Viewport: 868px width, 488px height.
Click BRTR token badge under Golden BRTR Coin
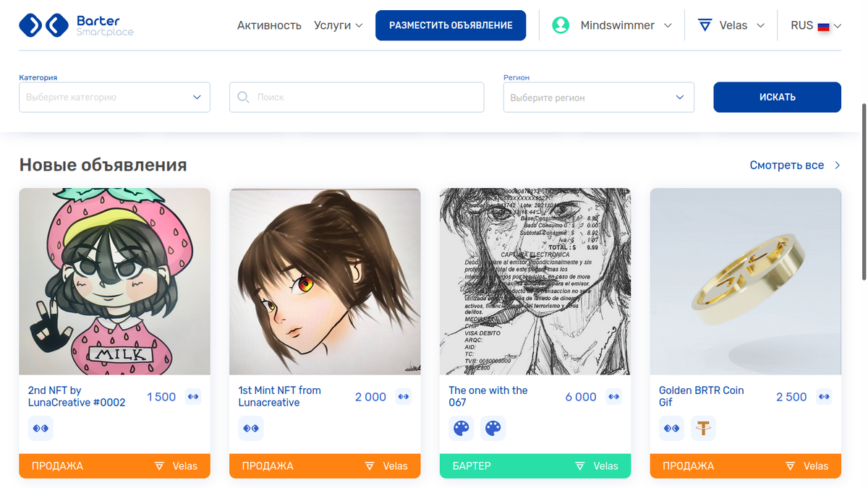[672, 428]
